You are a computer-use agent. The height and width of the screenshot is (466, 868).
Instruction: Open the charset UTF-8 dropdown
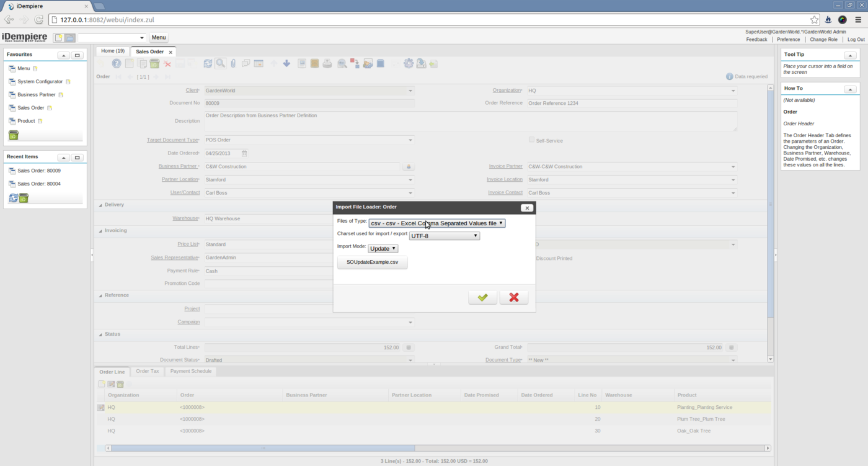point(444,236)
